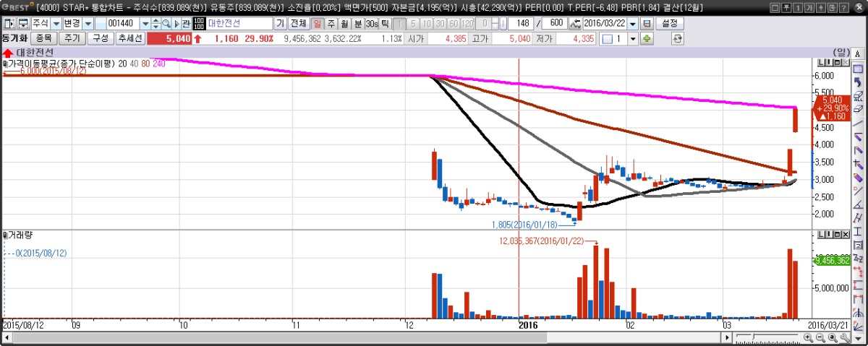Open the line style 1 dropdown
The width and height of the screenshot is (868, 346).
point(632,38)
